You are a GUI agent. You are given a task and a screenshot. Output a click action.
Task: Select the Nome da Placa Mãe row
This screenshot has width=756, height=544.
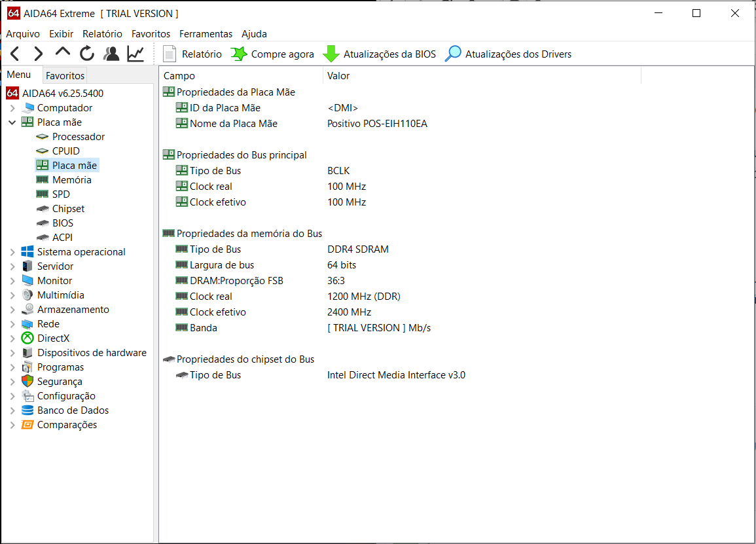point(234,124)
